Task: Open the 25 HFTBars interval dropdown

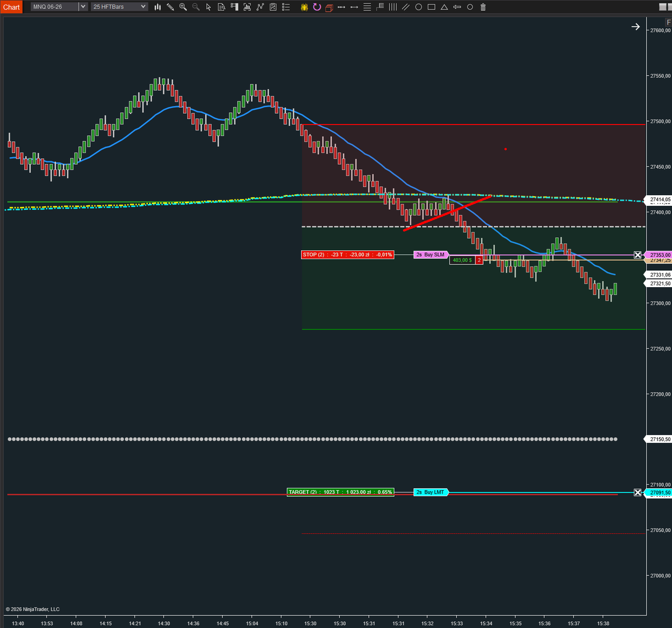Action: tap(119, 7)
